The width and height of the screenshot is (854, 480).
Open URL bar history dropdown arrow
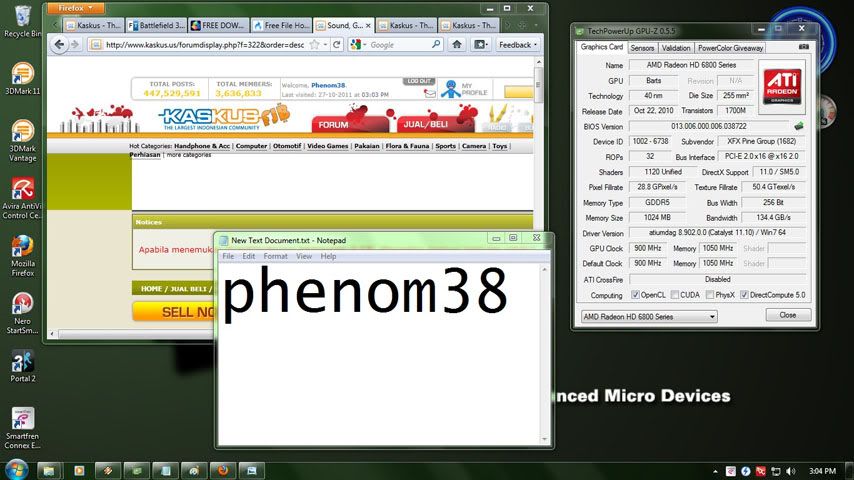325,45
